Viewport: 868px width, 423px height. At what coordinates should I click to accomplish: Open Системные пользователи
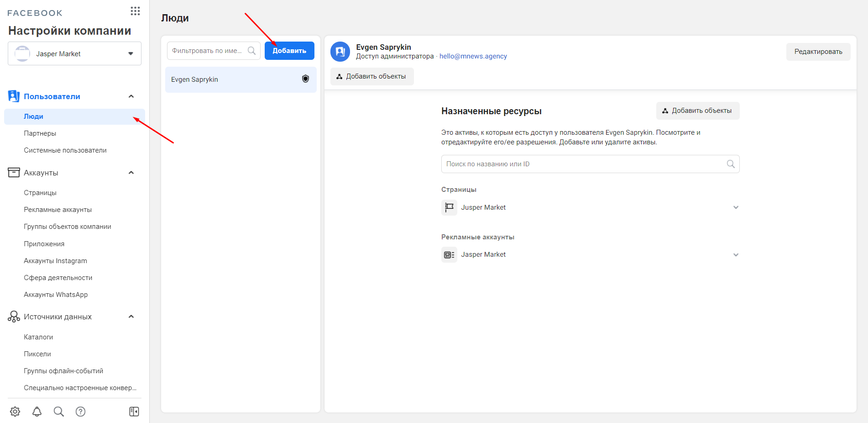click(x=65, y=150)
